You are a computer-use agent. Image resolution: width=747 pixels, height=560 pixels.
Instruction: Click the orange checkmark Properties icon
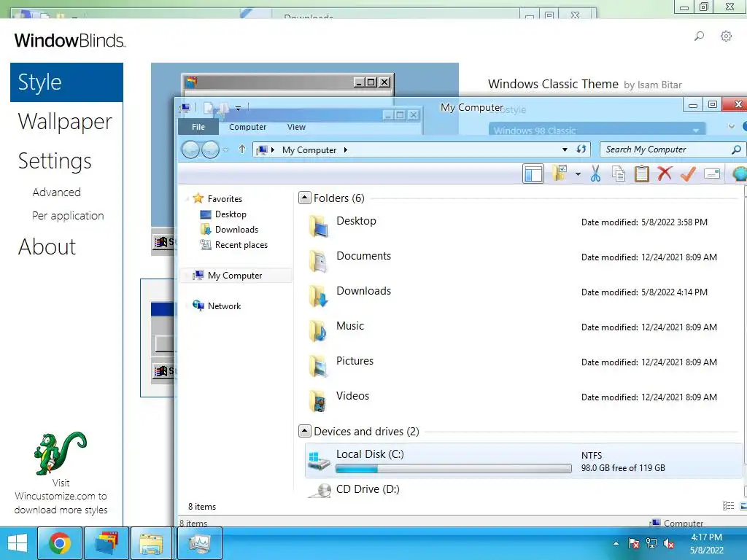pos(688,174)
